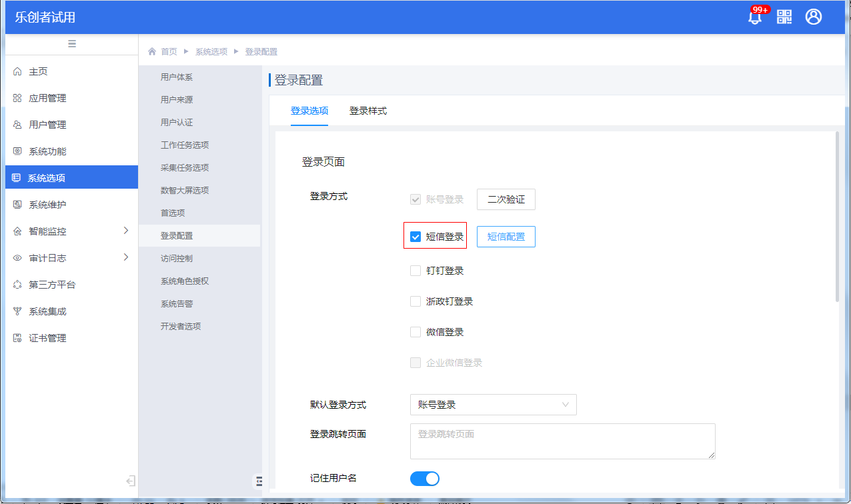
Task: Switch to the 登录样式 tab
Action: coord(368,111)
